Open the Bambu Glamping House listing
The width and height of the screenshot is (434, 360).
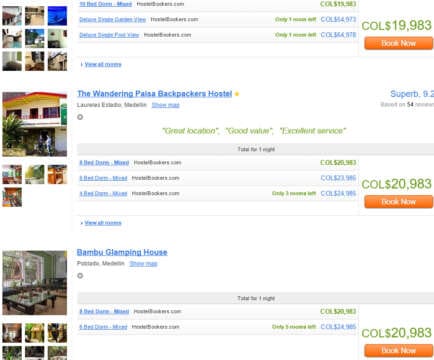pos(122,252)
